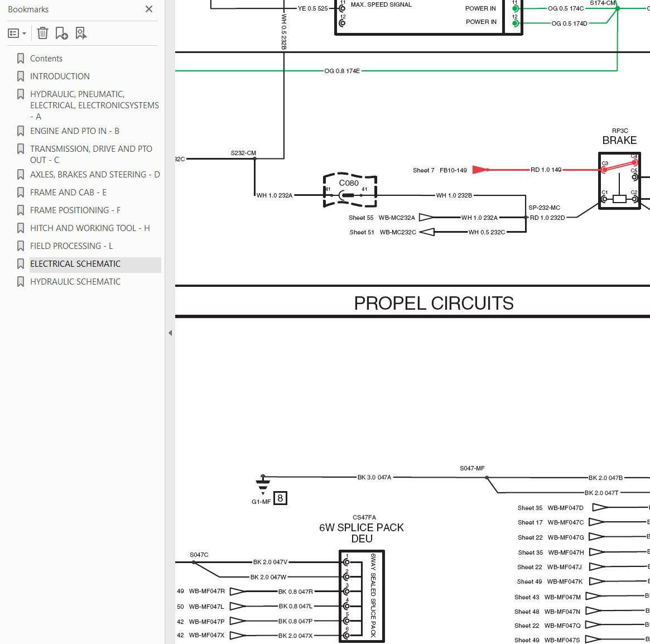Click the splice label SP-232-MC

pos(545,208)
